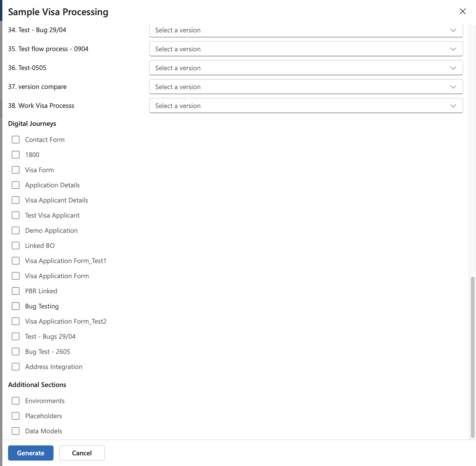Open the Test-0505 version selector
Viewport: 476px width, 466px height.
tap(306, 68)
